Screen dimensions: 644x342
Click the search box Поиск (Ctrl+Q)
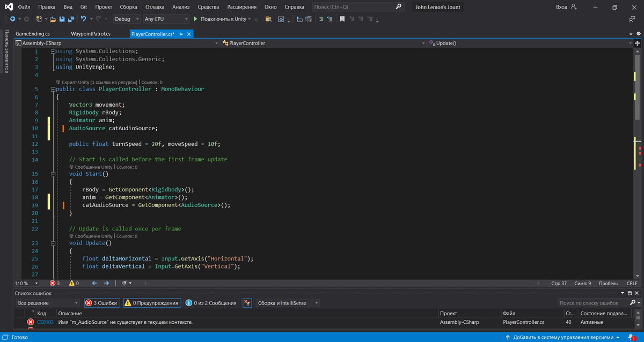coord(354,7)
